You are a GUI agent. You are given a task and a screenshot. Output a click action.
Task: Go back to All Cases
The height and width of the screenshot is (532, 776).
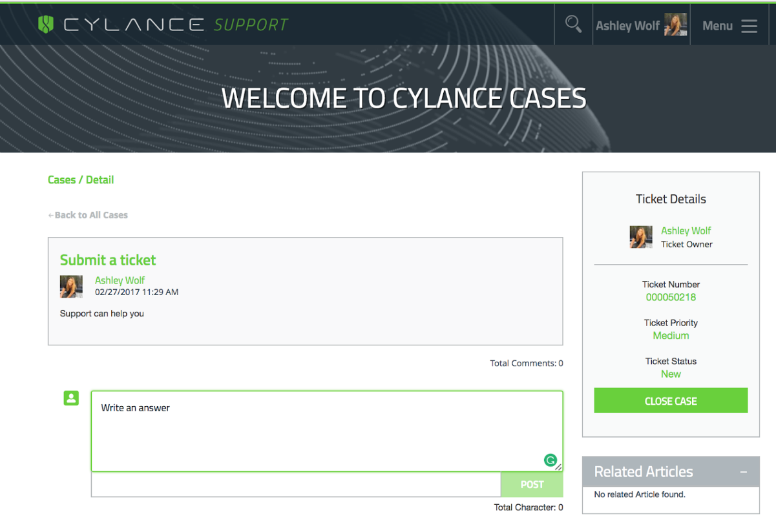tap(88, 215)
